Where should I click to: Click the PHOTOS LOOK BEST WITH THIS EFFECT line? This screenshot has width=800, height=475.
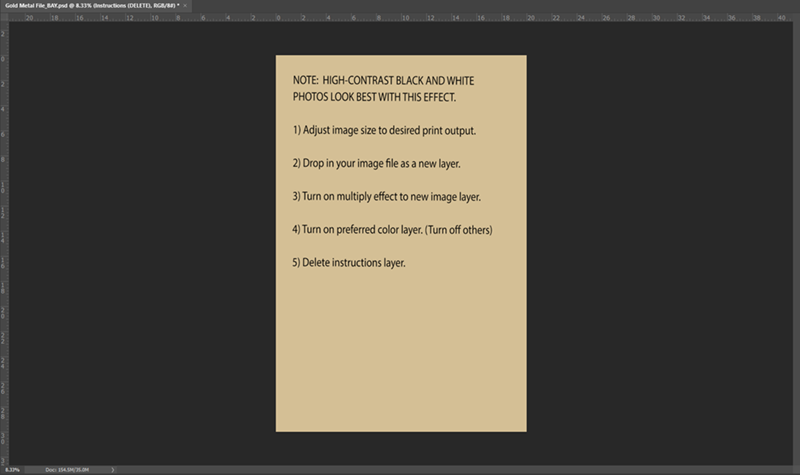tap(374, 97)
